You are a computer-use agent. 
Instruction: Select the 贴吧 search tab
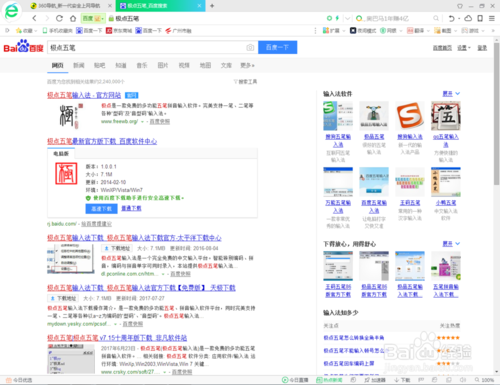point(99,65)
